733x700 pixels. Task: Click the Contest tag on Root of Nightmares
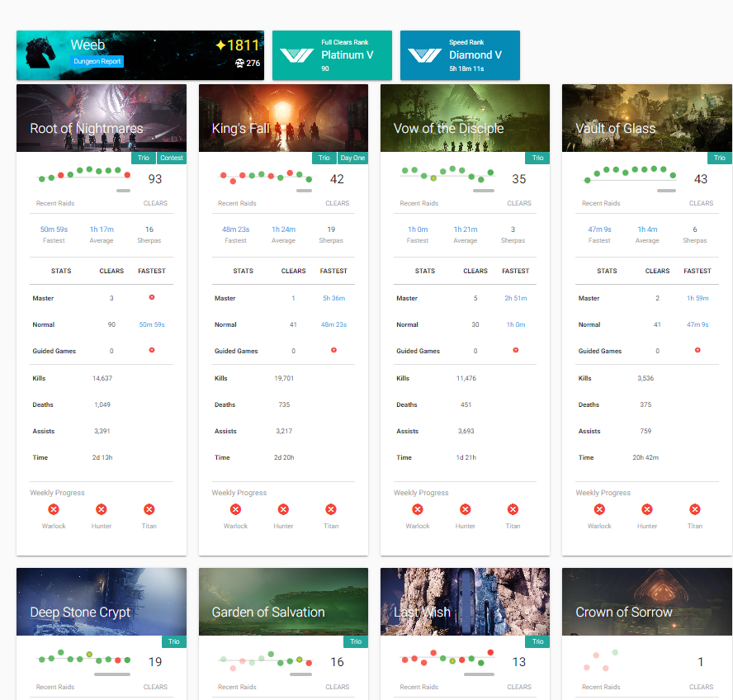pos(172,158)
